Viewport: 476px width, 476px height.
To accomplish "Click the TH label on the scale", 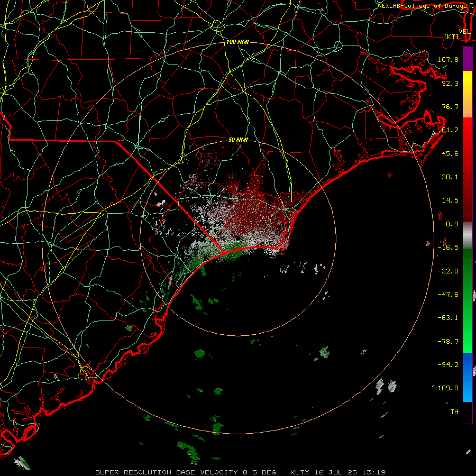I will point(454,412).
